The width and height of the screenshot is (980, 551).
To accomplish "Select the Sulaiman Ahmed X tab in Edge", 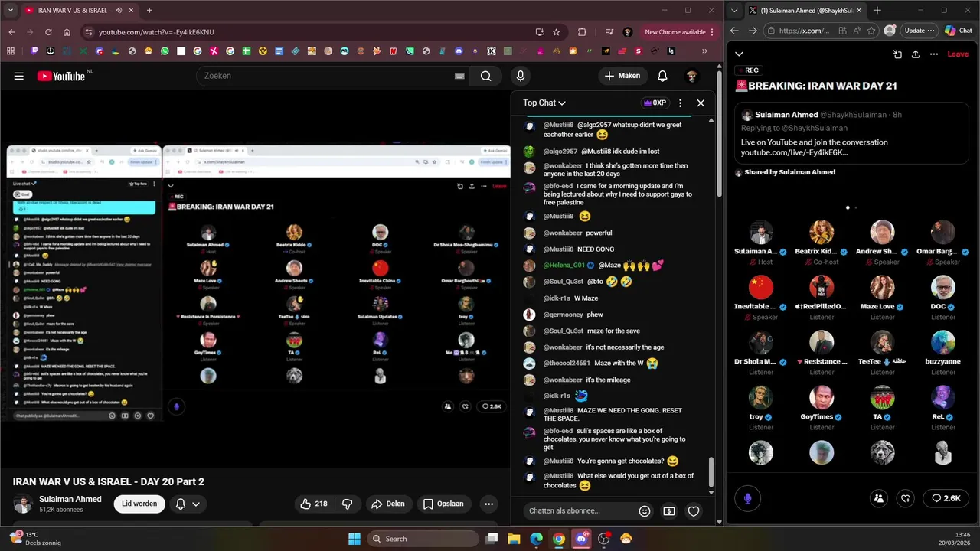I will (x=805, y=11).
